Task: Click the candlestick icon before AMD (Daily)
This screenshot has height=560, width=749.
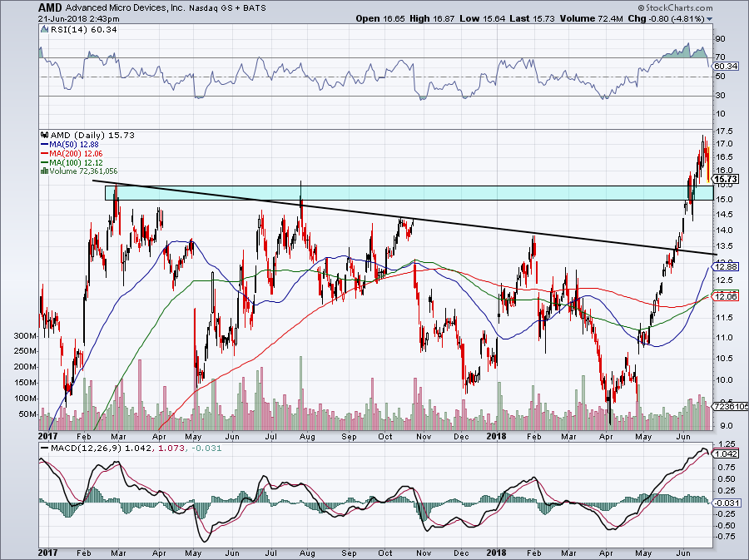Action: tap(45, 135)
